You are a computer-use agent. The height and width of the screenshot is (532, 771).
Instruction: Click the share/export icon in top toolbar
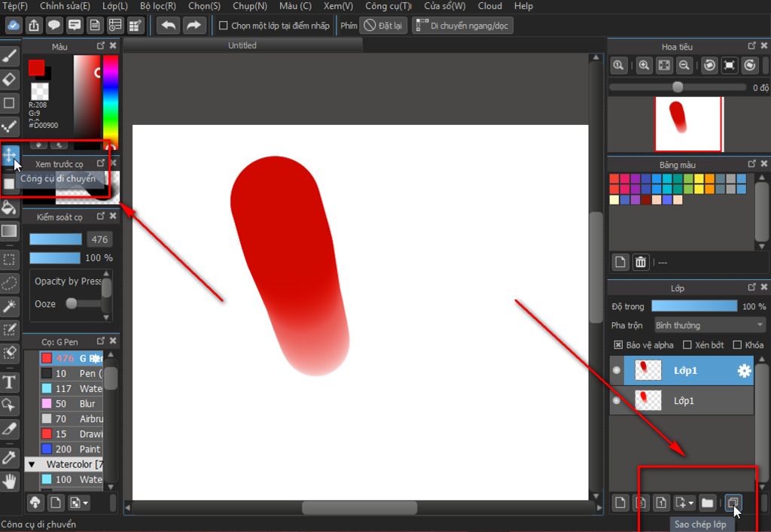[34, 26]
